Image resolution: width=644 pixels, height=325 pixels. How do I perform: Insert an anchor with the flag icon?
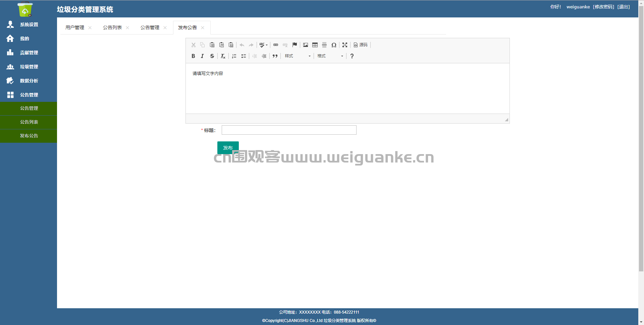(x=294, y=45)
